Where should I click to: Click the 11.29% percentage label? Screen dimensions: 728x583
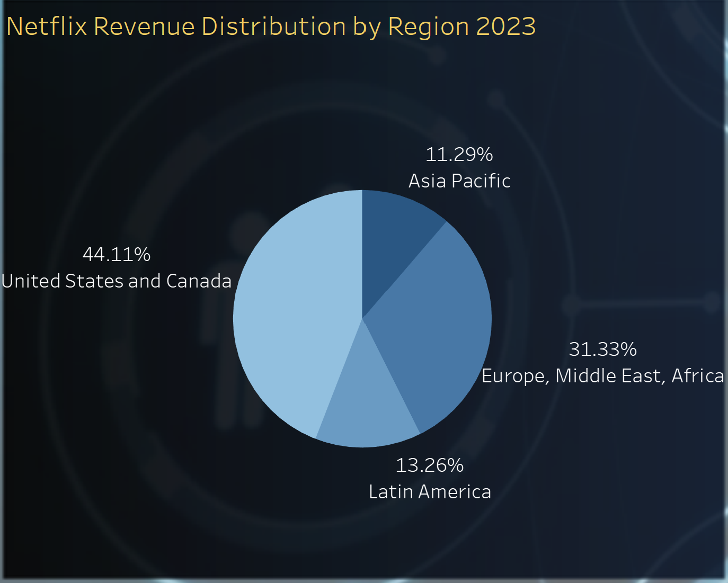coord(459,155)
